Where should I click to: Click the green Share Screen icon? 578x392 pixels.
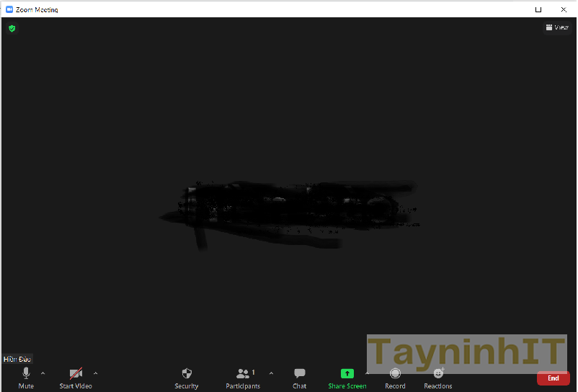347,374
